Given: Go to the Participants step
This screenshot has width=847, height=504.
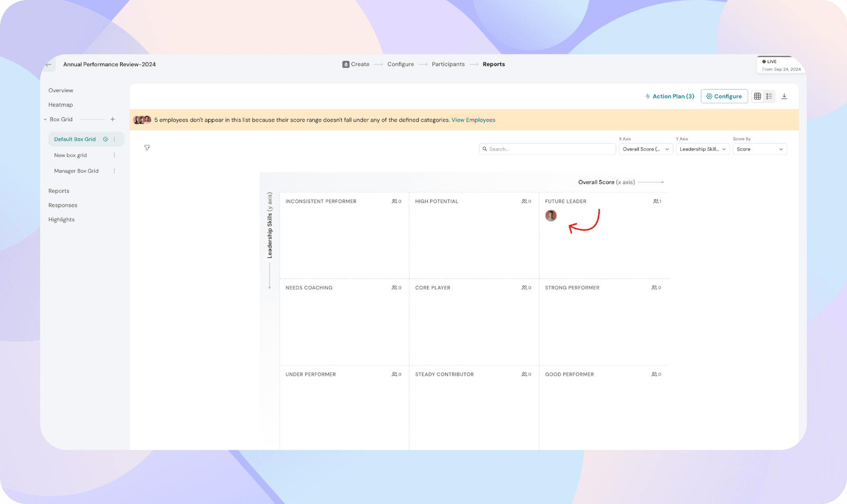Looking at the screenshot, I should click(448, 65).
